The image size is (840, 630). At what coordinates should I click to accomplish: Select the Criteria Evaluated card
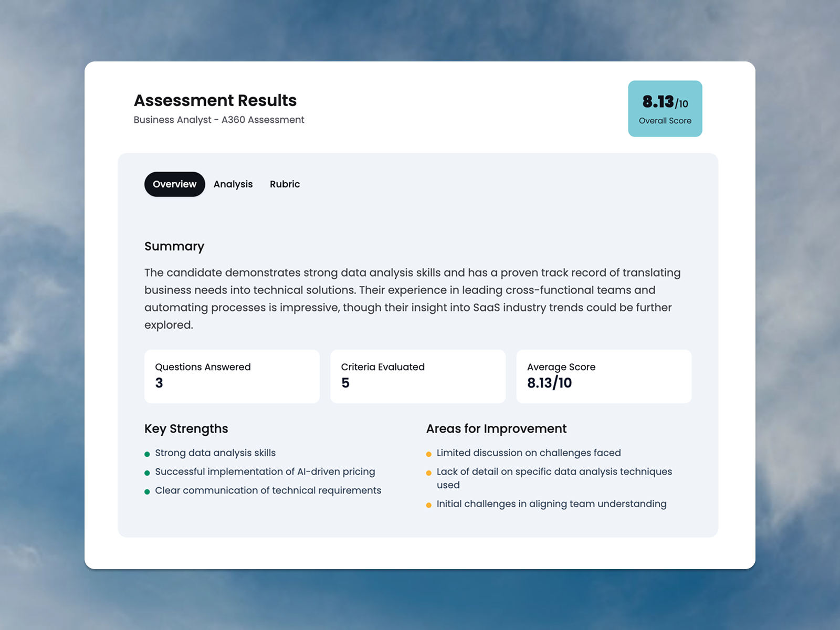(417, 376)
